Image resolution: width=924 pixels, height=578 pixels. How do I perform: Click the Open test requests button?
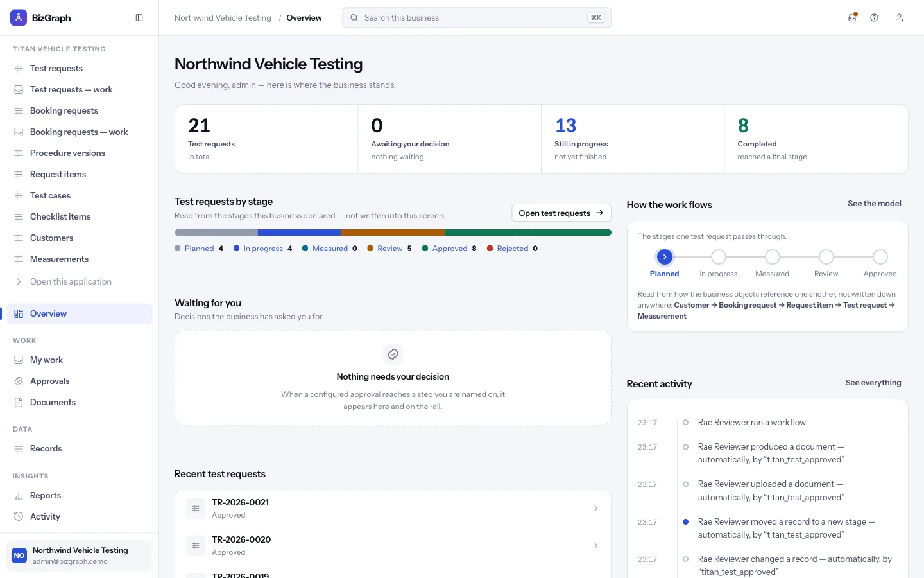coord(561,213)
